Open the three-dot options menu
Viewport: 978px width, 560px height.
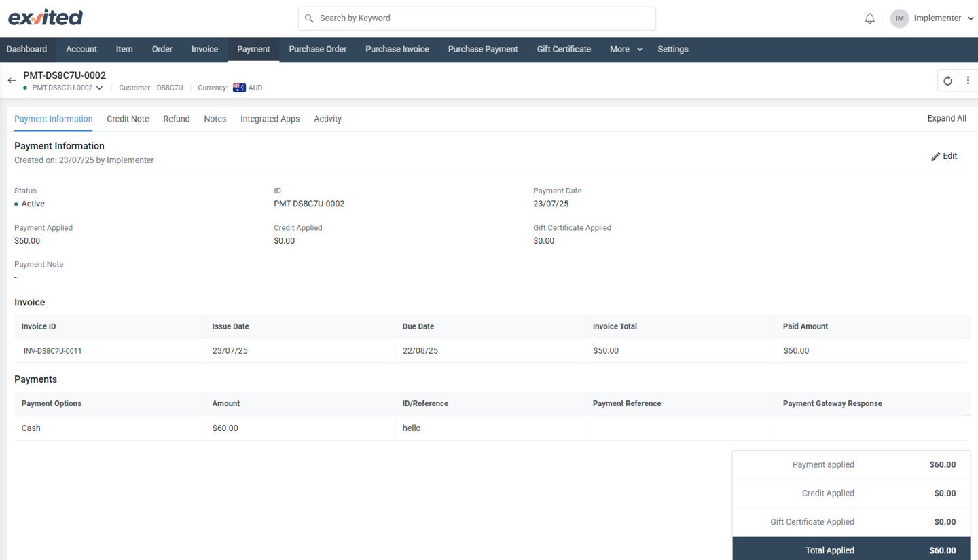tap(968, 81)
